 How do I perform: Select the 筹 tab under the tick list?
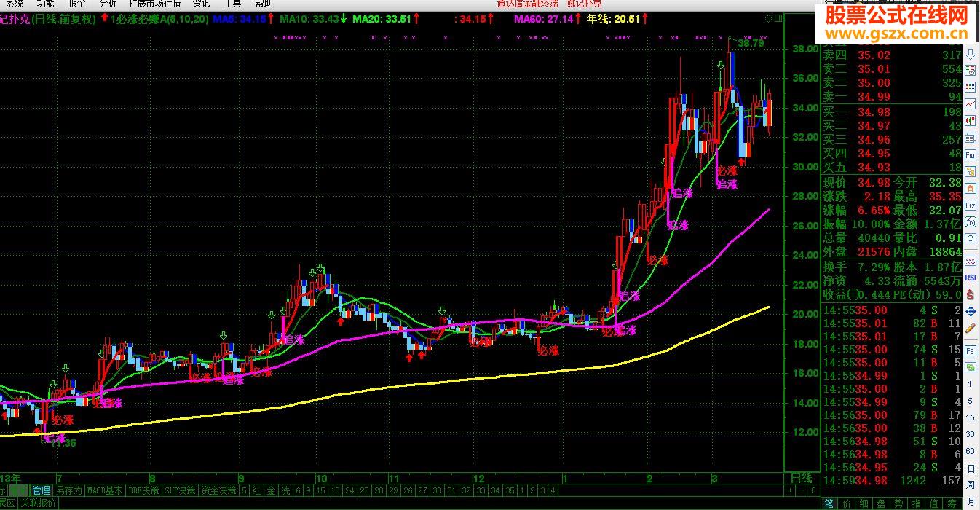[953, 503]
